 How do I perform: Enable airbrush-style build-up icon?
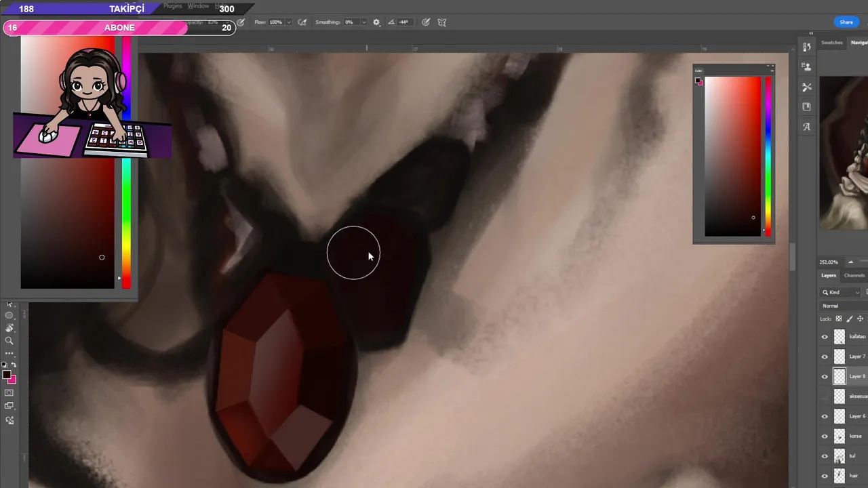click(302, 22)
